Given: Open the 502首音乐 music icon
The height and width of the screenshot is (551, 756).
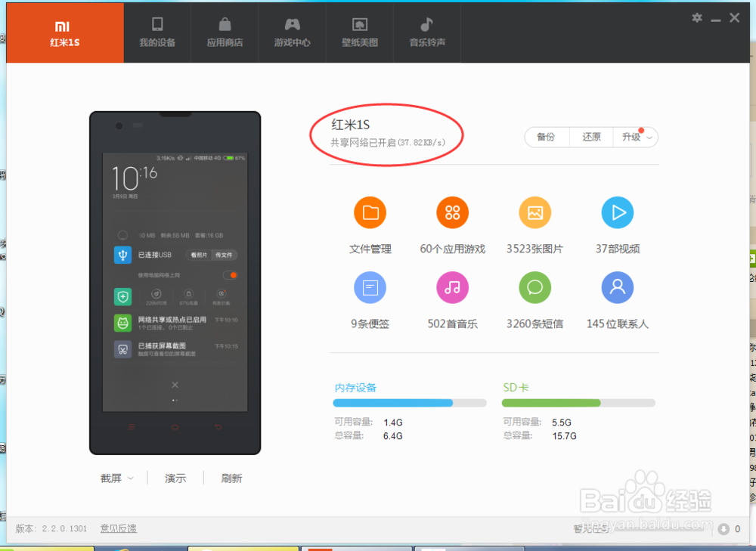Looking at the screenshot, I should [452, 288].
